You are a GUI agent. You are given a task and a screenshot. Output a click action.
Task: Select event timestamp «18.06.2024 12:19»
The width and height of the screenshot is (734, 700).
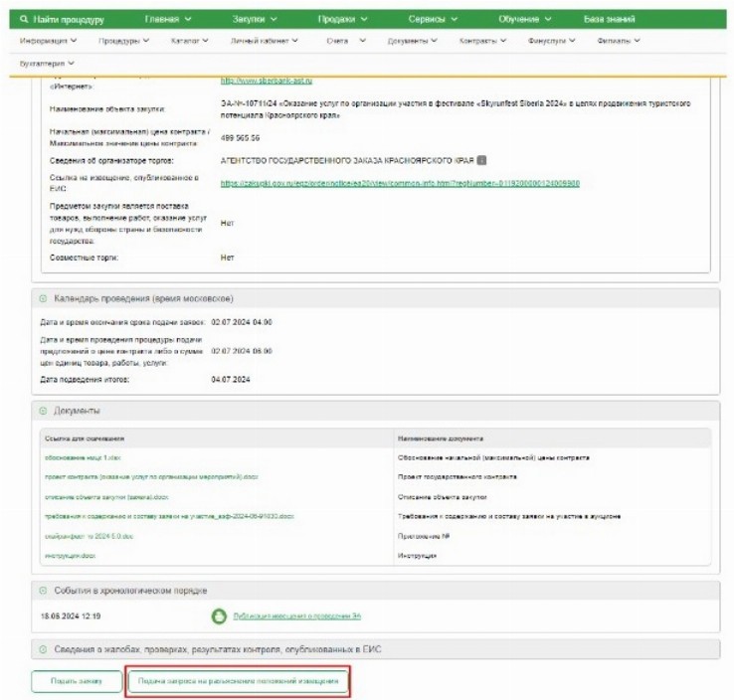71,616
